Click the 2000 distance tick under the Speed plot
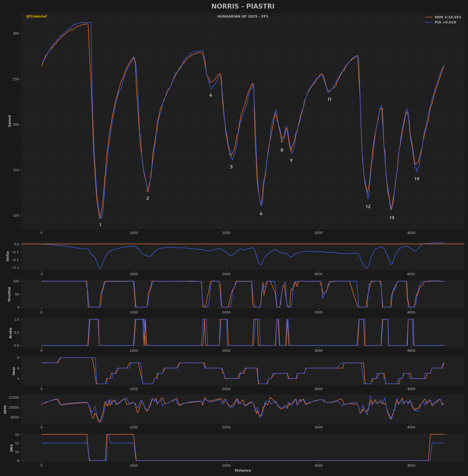Viewport: 468px width, 476px height. click(226, 233)
